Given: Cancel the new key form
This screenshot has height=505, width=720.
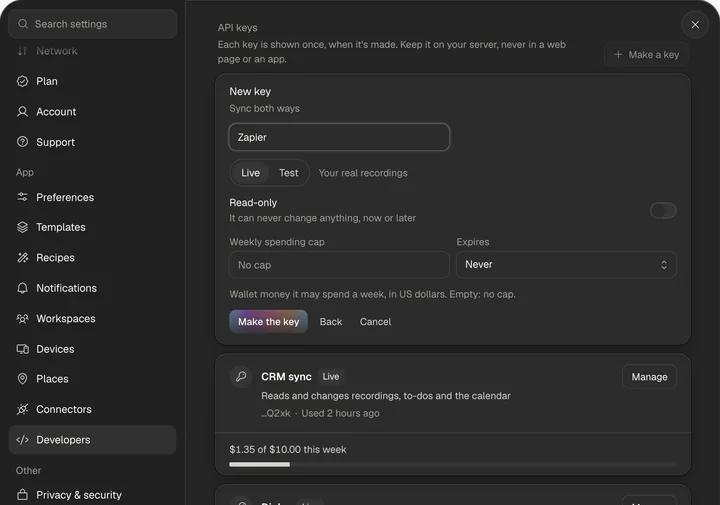Looking at the screenshot, I should (375, 321).
